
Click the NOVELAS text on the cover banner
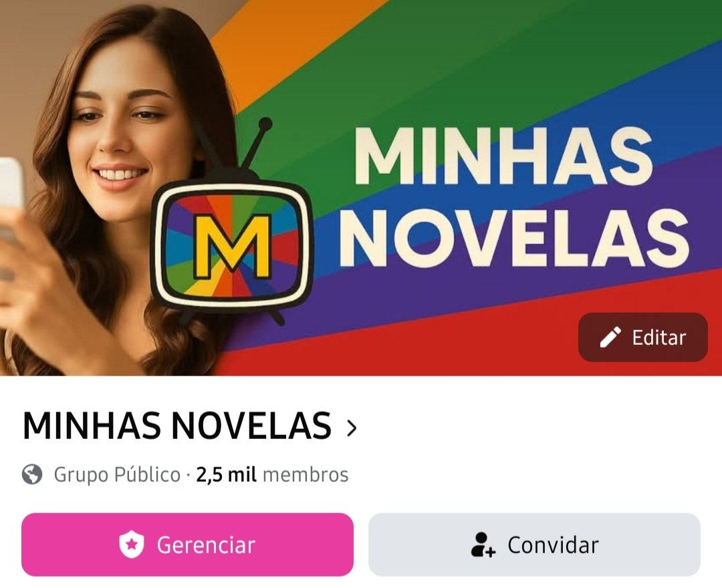point(514,238)
